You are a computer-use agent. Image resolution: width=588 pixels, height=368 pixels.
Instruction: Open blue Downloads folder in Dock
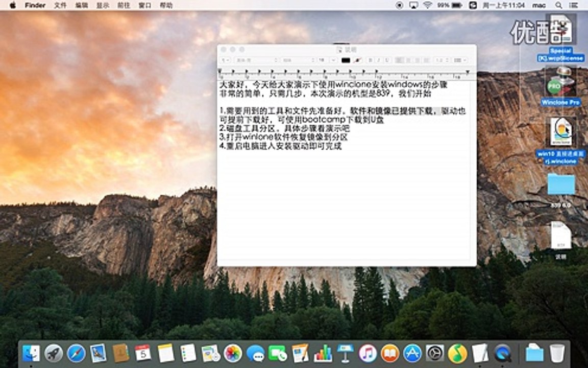pos(534,353)
